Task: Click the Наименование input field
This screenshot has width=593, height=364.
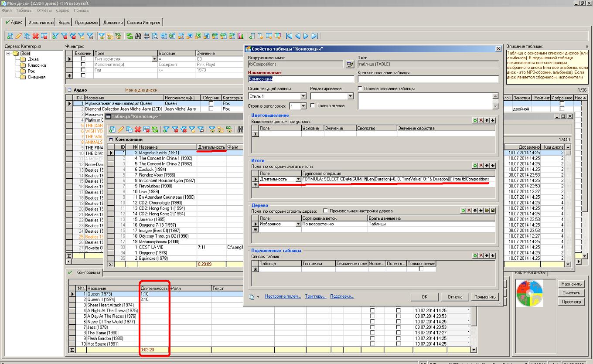Action: pos(301,79)
